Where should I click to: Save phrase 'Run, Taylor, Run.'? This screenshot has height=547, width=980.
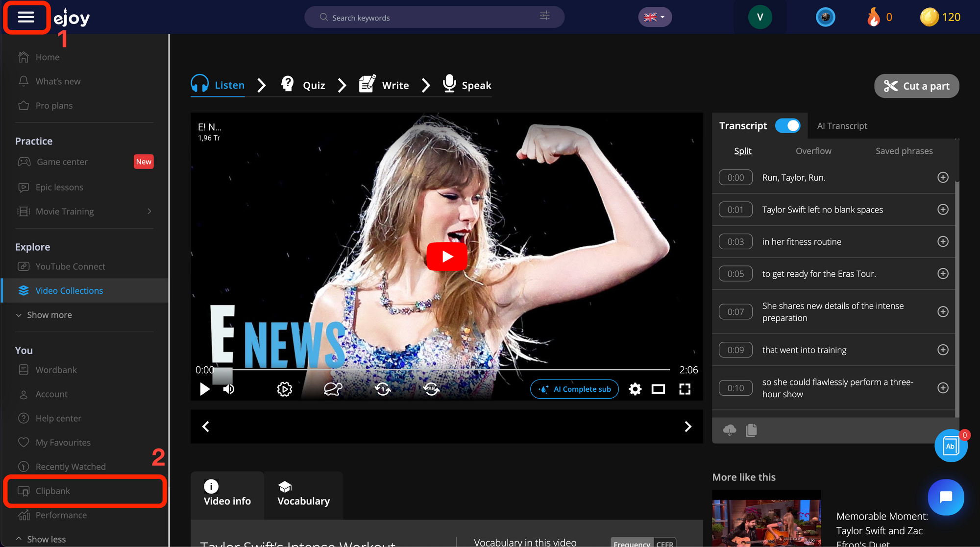coord(943,177)
